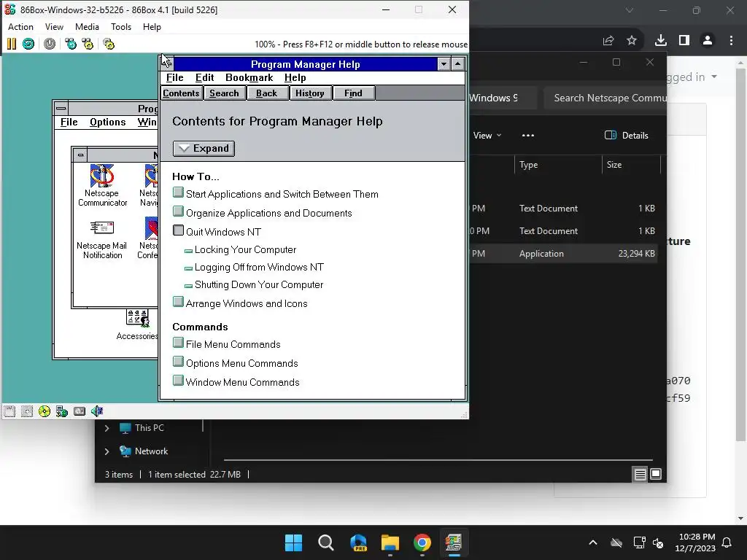Click the Search button in Help

pos(224,93)
